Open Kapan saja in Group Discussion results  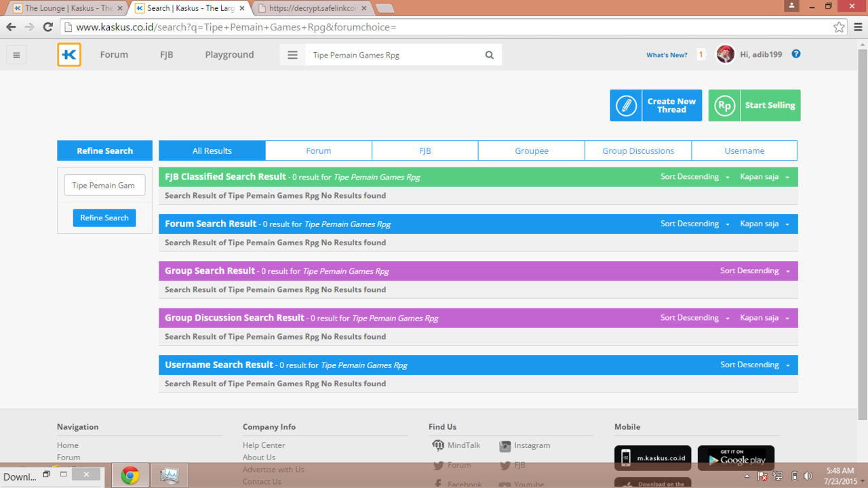click(x=765, y=318)
